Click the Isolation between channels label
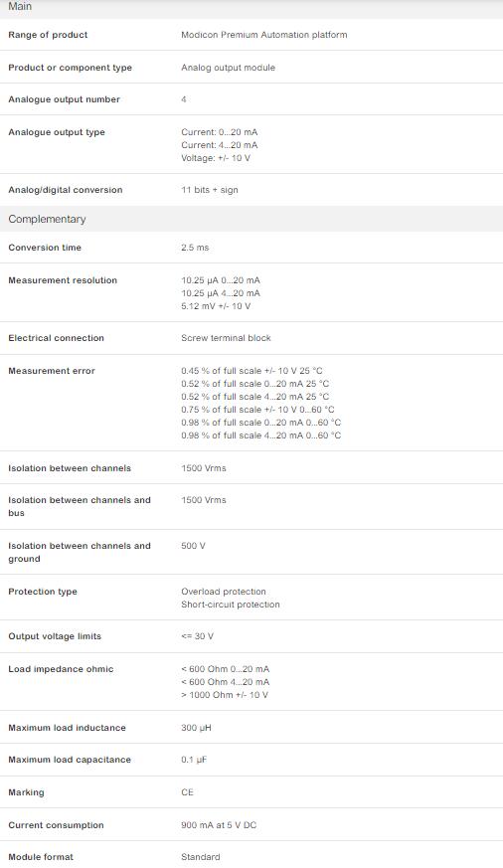 [70, 468]
